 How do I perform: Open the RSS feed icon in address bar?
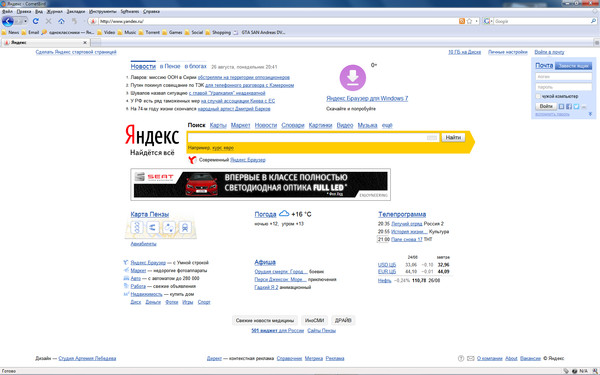tap(462, 21)
